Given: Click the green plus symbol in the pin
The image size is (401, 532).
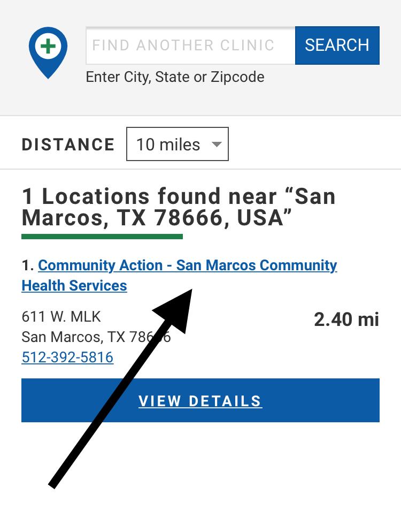Looking at the screenshot, I should [x=48, y=46].
